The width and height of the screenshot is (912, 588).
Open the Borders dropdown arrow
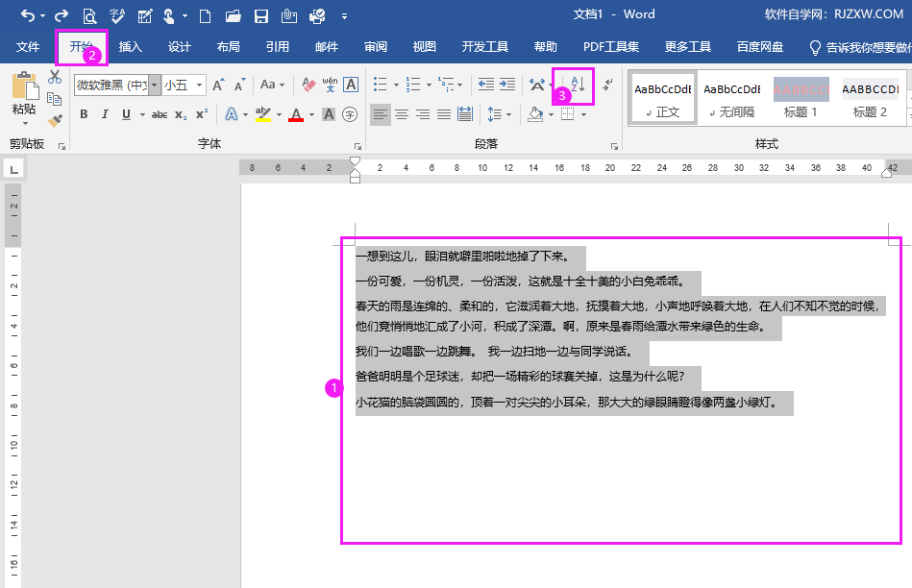tap(581, 113)
